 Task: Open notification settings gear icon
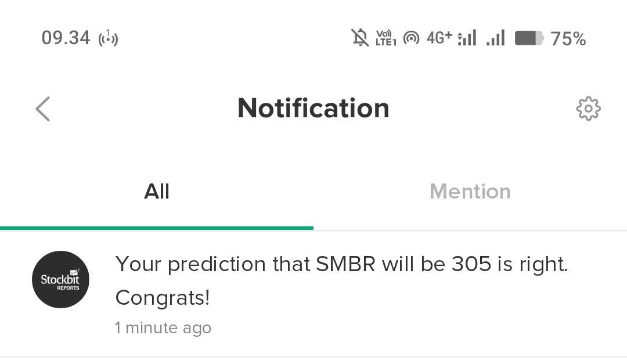pyautogui.click(x=588, y=109)
